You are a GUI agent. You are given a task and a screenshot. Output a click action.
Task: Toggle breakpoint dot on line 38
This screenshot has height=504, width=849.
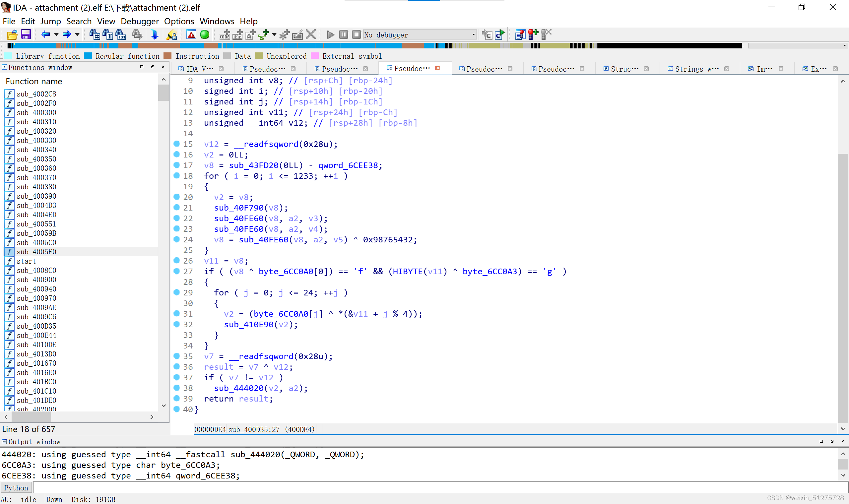coord(176,388)
